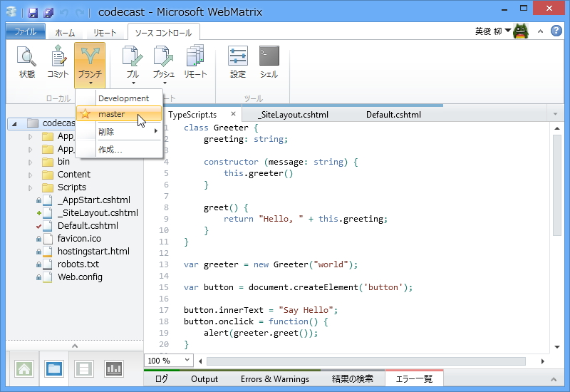This screenshot has width=570, height=392.
Task: Click the help question mark icon
Action: pyautogui.click(x=556, y=31)
